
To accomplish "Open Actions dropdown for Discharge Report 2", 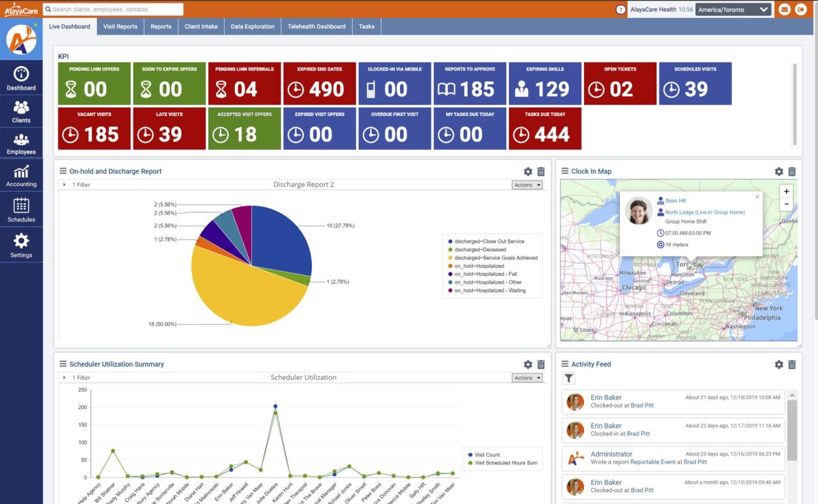I will (527, 185).
